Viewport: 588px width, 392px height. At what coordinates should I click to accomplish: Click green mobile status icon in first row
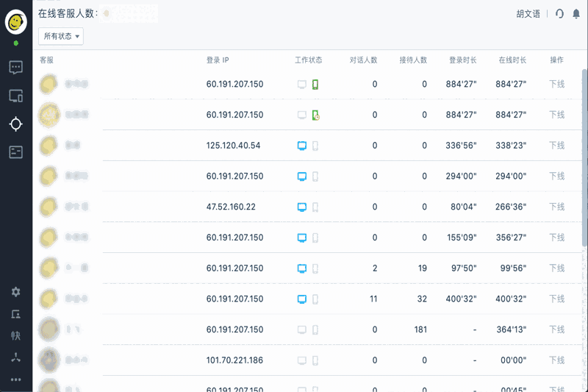click(315, 85)
